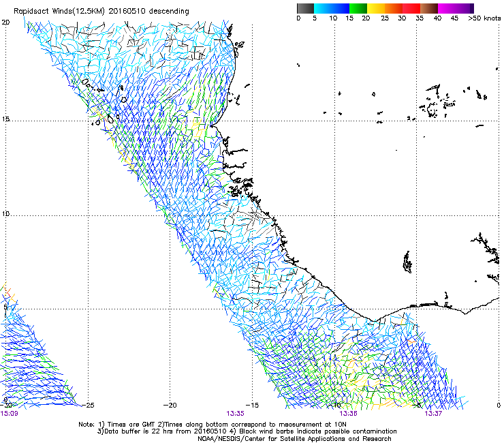Click the cyan-to-blue 5–15 knots legend band

click(332, 8)
